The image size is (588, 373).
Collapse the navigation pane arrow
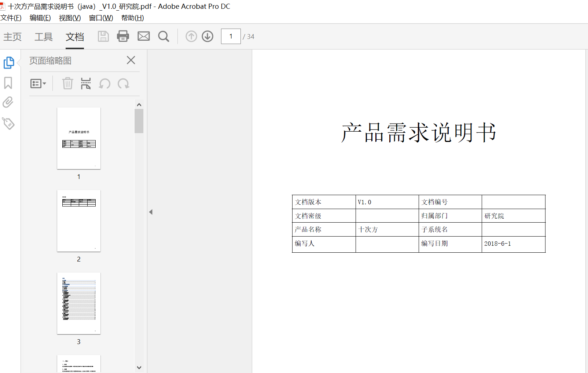151,212
